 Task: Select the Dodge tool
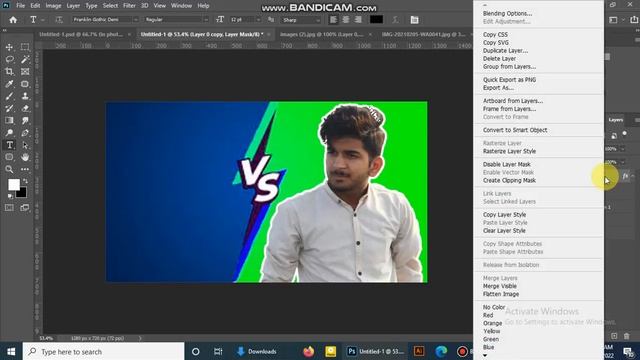[x=9, y=133]
